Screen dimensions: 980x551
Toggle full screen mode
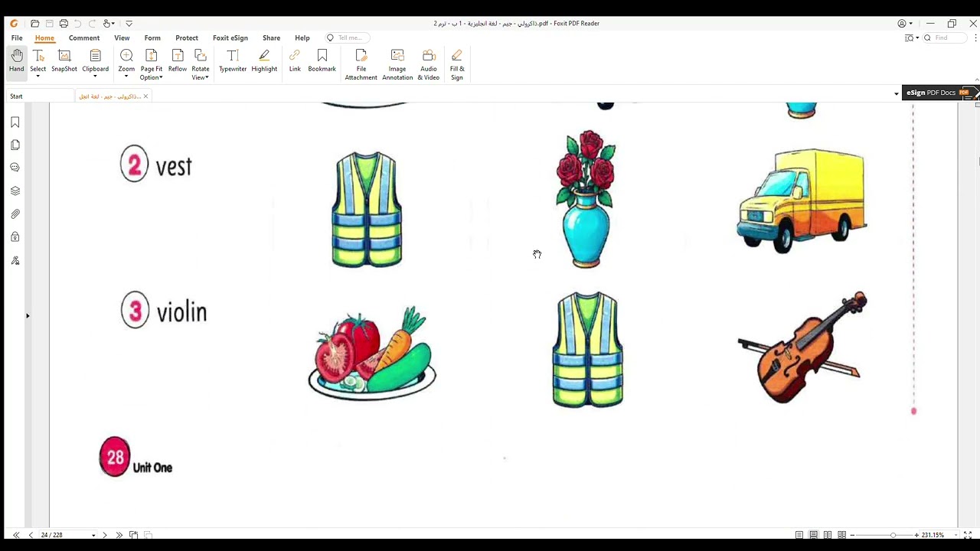pyautogui.click(x=968, y=535)
